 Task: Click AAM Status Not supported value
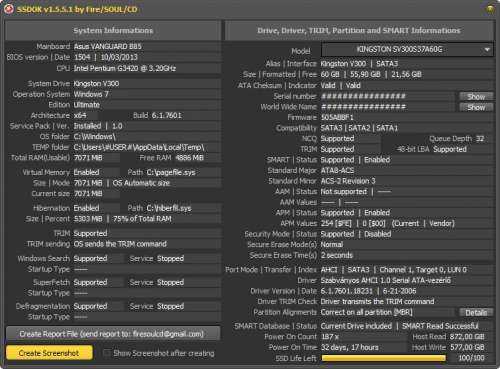coord(344,192)
